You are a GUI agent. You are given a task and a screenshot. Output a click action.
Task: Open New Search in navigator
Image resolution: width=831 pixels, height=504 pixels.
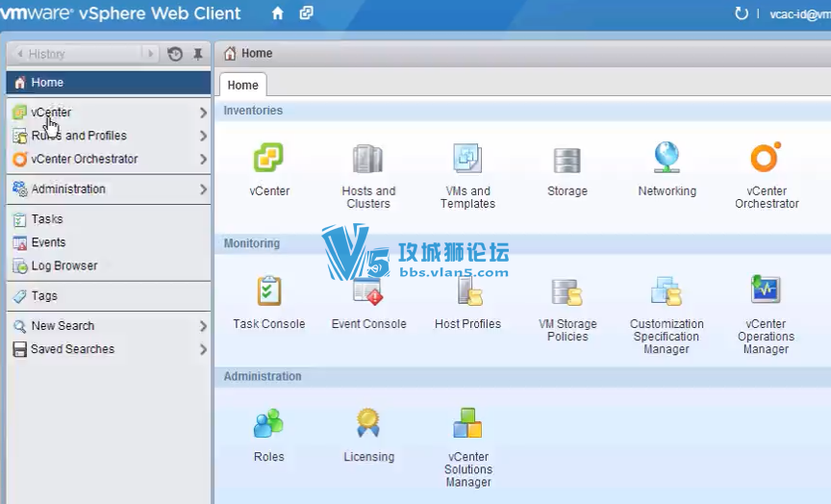(109, 326)
